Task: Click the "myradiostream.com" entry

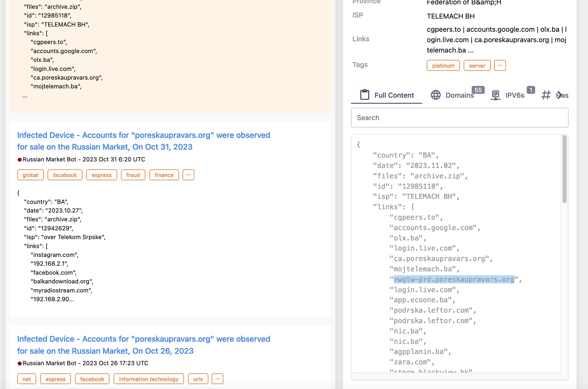Action: pos(61,290)
